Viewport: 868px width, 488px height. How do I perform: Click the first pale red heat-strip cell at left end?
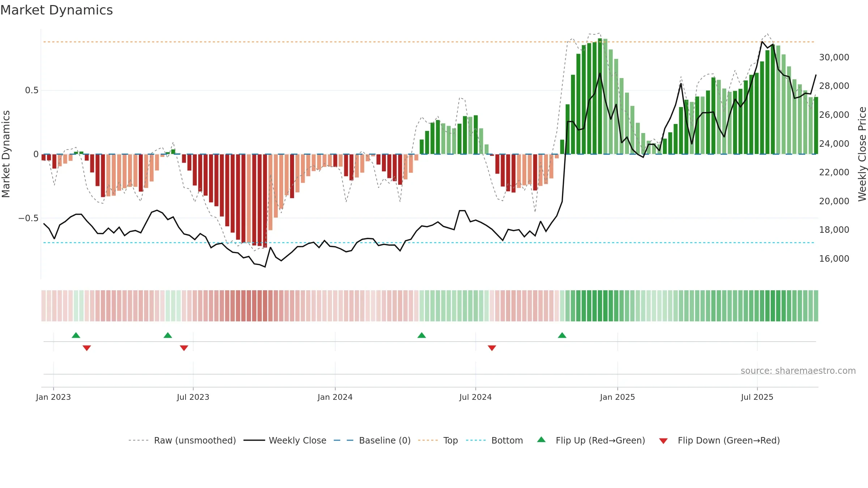43,306
